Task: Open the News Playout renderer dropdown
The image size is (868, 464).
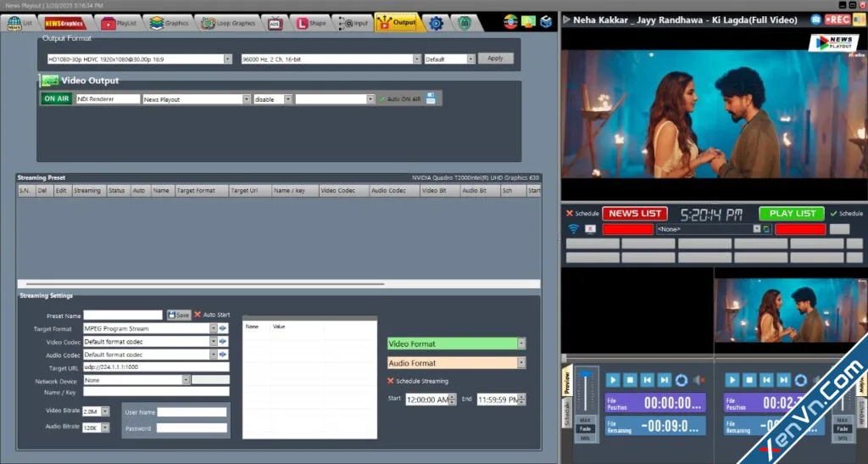Action: pos(247,99)
